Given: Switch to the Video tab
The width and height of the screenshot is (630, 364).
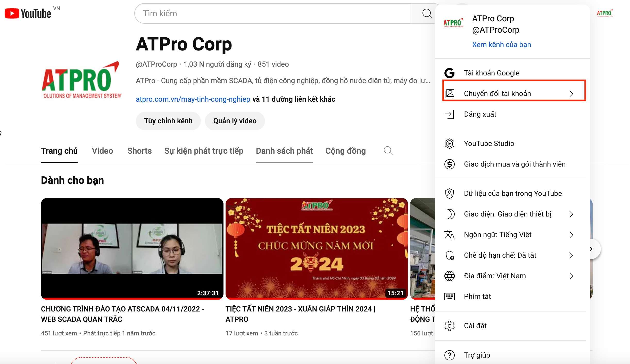Looking at the screenshot, I should (102, 151).
